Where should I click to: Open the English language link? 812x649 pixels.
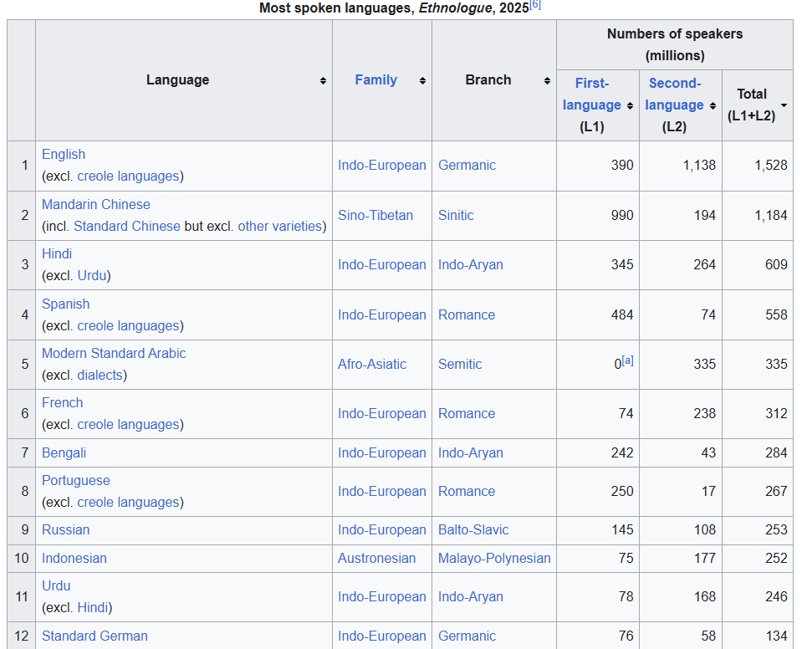[64, 155]
